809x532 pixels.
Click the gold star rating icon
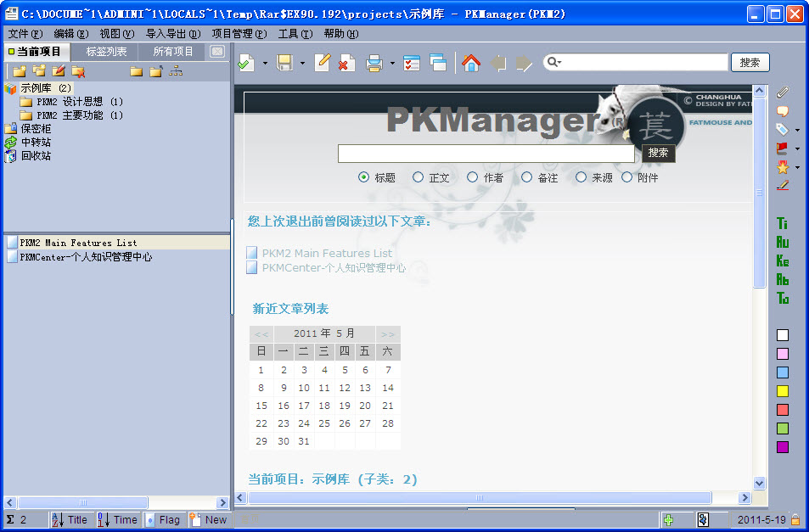(x=783, y=166)
